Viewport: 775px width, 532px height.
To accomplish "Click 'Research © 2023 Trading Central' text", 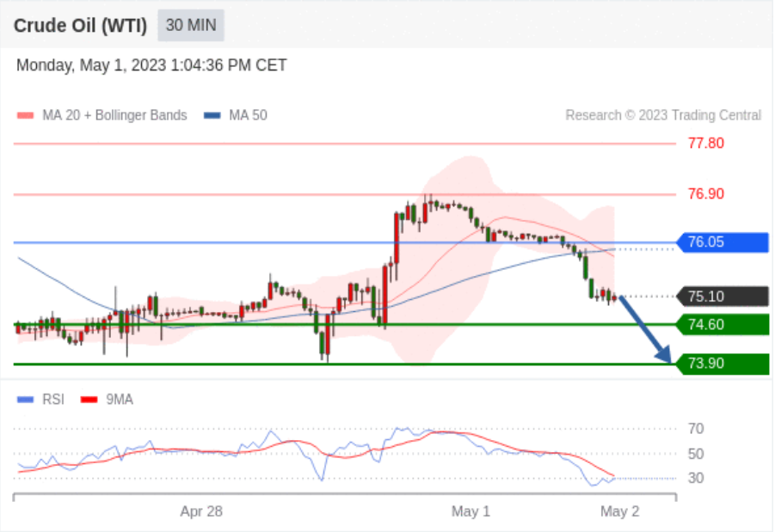I will click(663, 115).
